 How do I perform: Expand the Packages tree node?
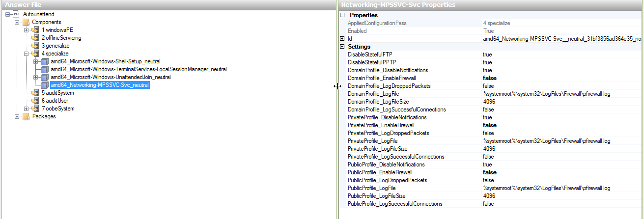pos(17,116)
